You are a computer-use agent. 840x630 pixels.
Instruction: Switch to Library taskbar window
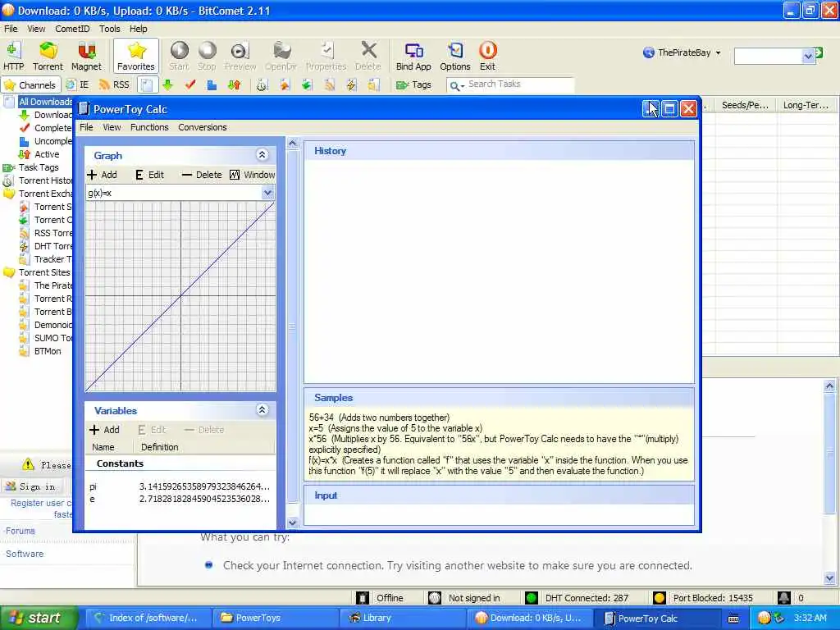pos(403,619)
